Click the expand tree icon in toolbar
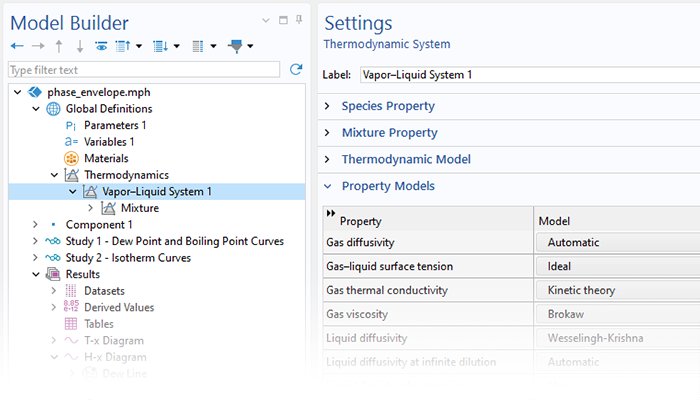The height and width of the screenshot is (400, 700). [160, 46]
